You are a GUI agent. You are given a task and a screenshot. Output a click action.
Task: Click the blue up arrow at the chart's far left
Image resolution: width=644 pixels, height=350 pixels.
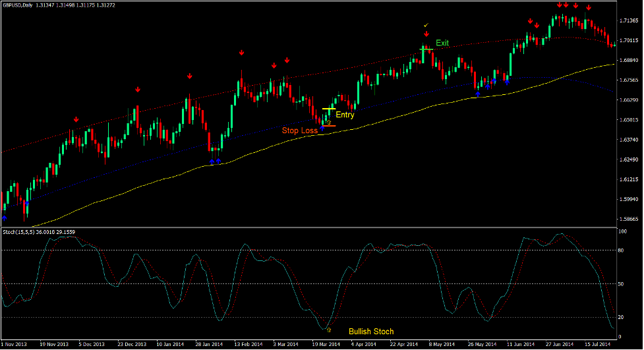4,217
